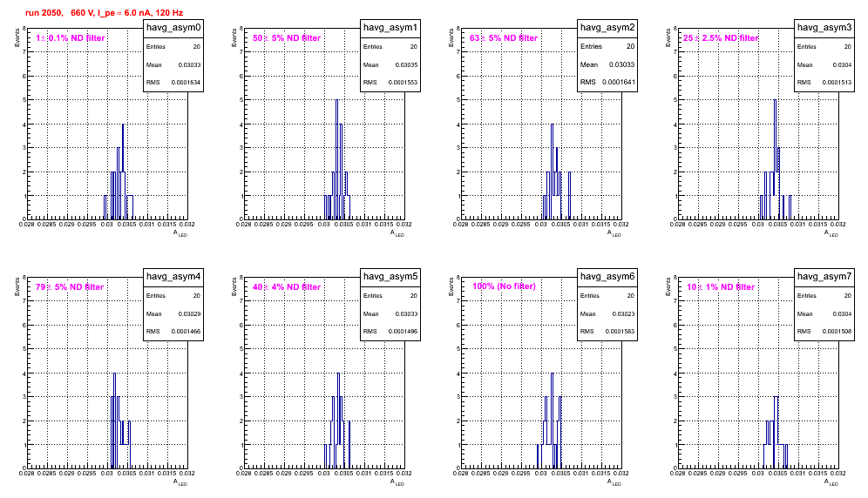Click Mean value 0.0304 in havg_asym7 box
The height and width of the screenshot is (498, 868).
(x=842, y=313)
